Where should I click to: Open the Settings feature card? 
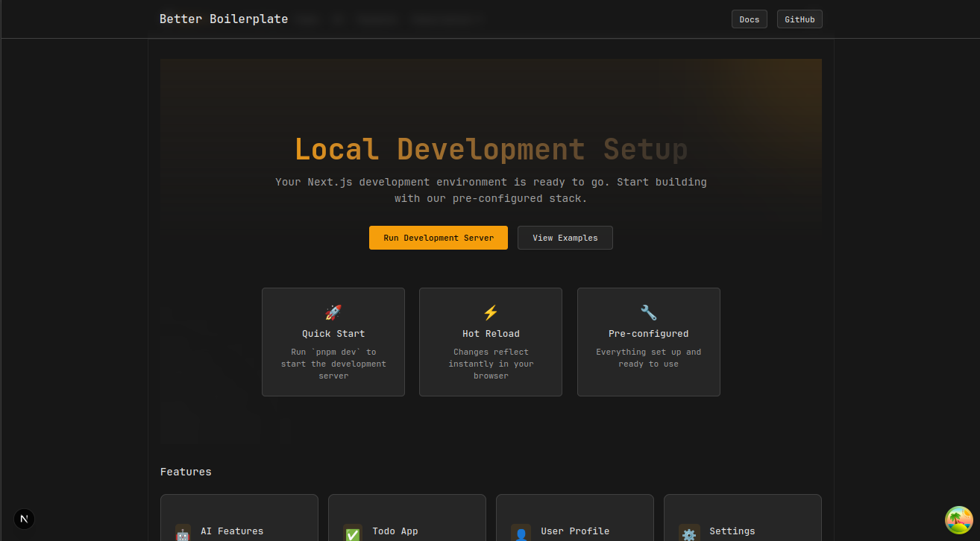point(743,518)
